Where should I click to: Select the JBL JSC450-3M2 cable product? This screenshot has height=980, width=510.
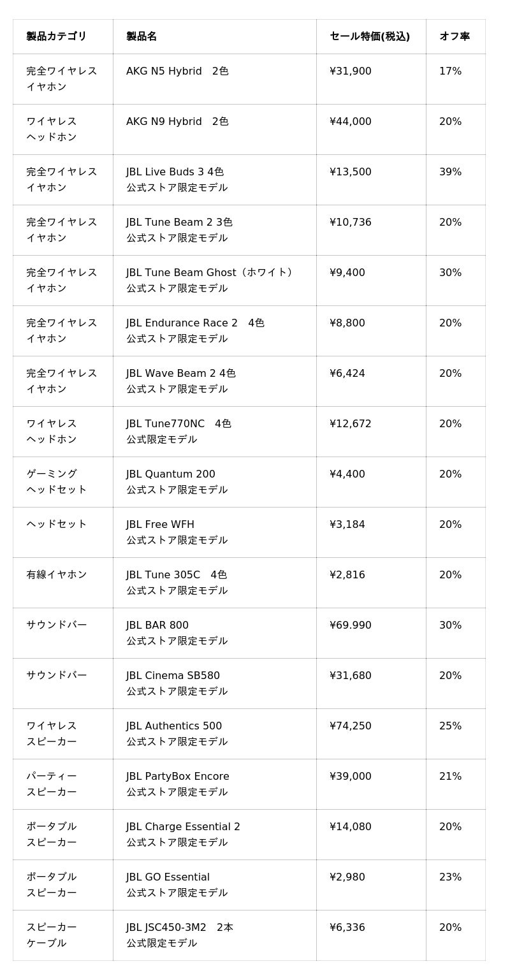coord(180,928)
